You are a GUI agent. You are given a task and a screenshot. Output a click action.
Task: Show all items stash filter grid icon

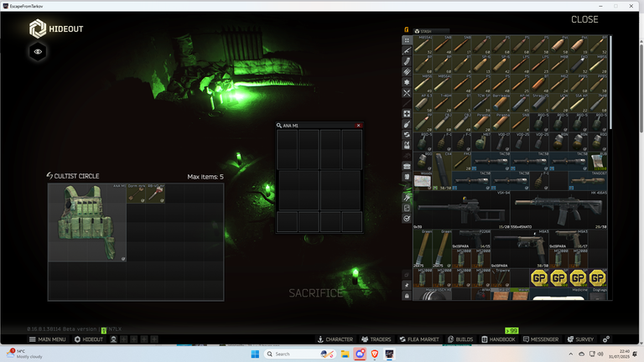[407, 40]
